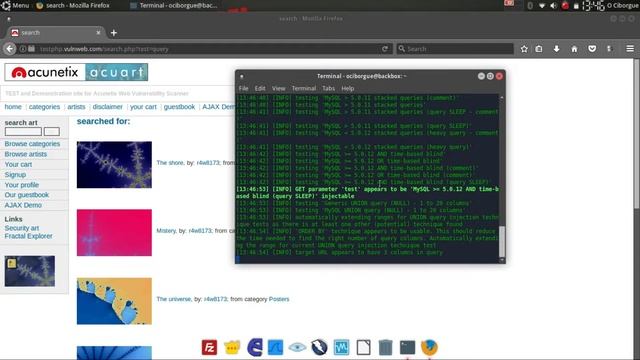Launch FileZilla from the dock

click(209, 347)
